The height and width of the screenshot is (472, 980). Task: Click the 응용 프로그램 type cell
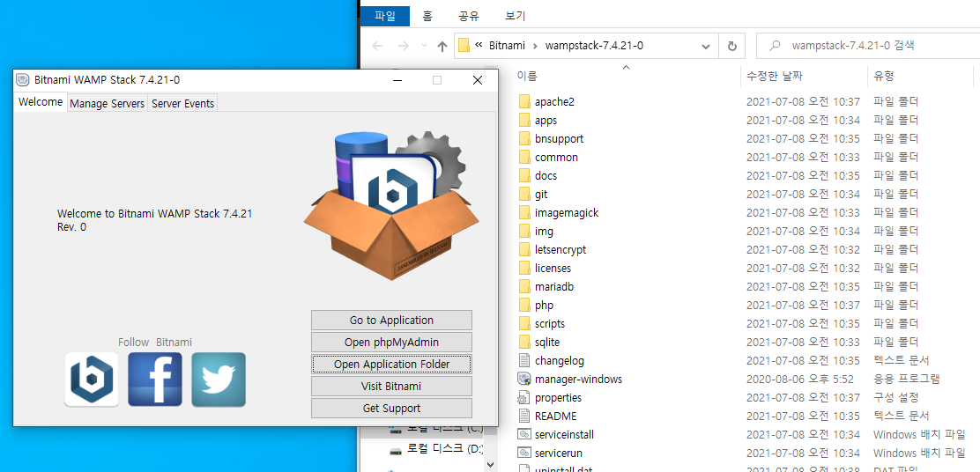(906, 379)
